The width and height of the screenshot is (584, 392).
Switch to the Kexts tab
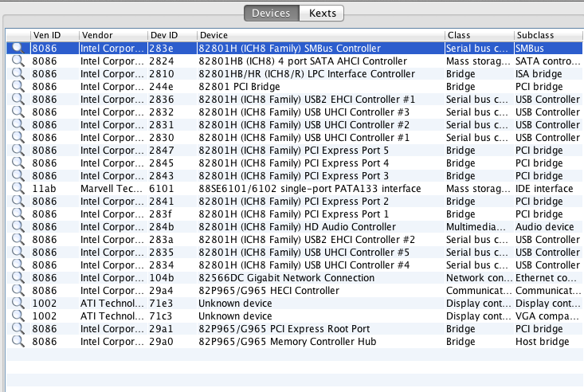pos(321,13)
